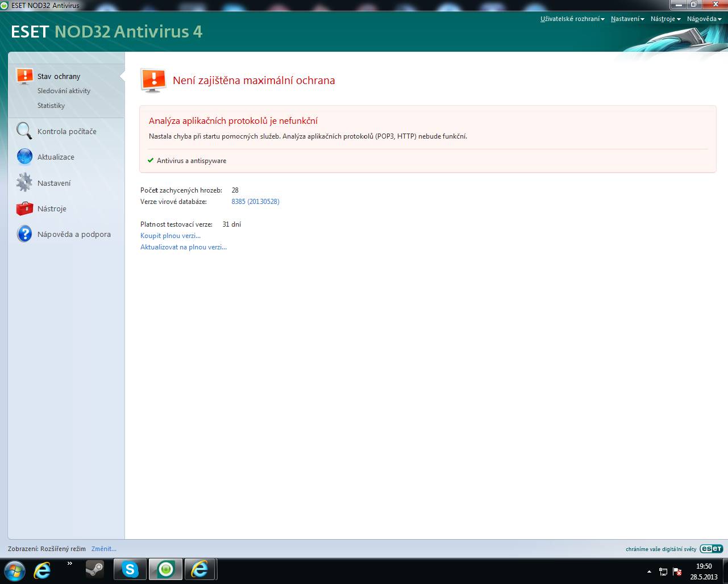This screenshot has width=728, height=584.
Task: Click the Nástroje toolbox icon
Action: click(24, 208)
